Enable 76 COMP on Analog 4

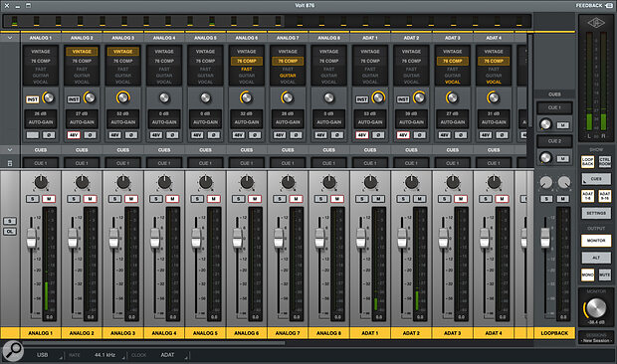tap(164, 61)
